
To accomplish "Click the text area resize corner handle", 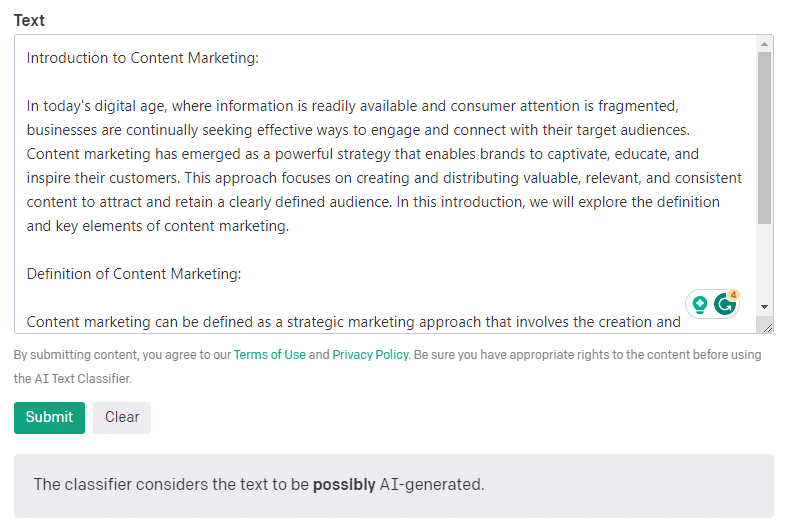I will (767, 328).
